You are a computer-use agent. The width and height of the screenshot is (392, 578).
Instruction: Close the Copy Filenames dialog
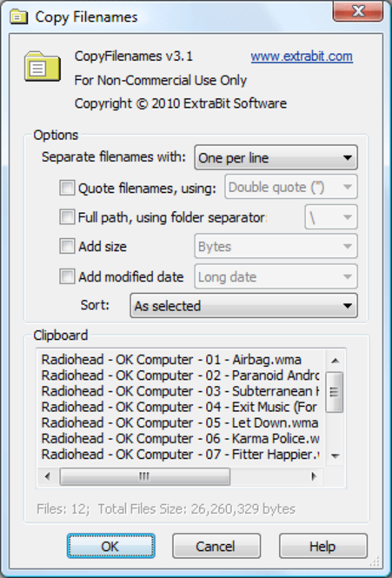(358, 11)
